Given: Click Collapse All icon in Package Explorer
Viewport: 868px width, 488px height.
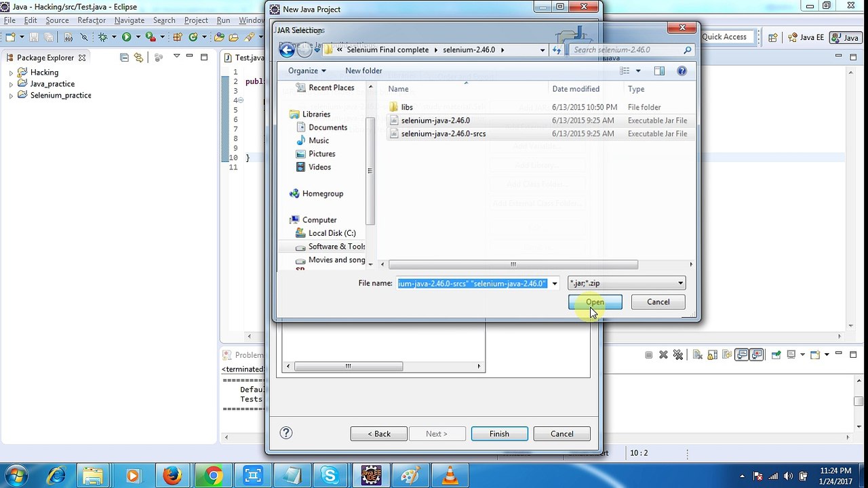Looking at the screenshot, I should pos(124,58).
